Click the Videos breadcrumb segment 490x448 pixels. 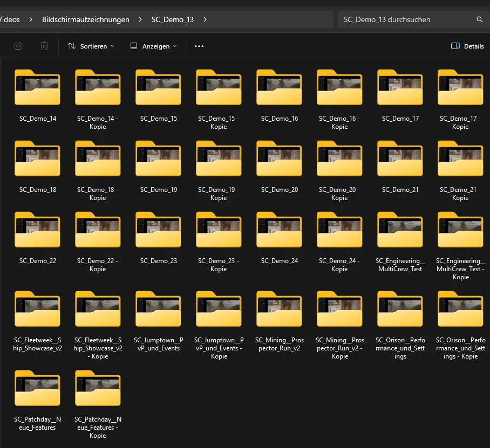(10, 19)
